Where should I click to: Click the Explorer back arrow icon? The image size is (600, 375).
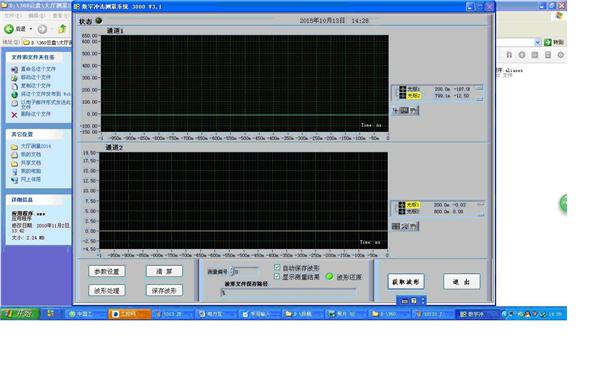coord(9,29)
